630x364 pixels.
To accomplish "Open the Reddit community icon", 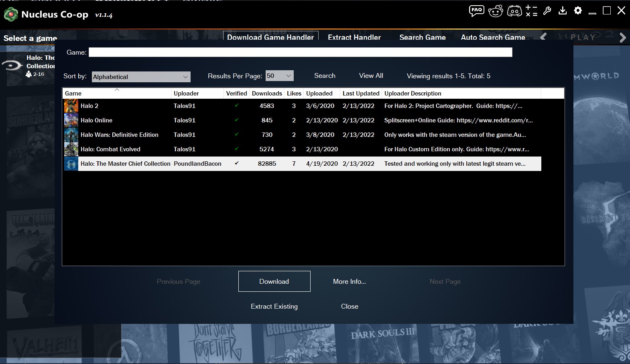I will (496, 11).
